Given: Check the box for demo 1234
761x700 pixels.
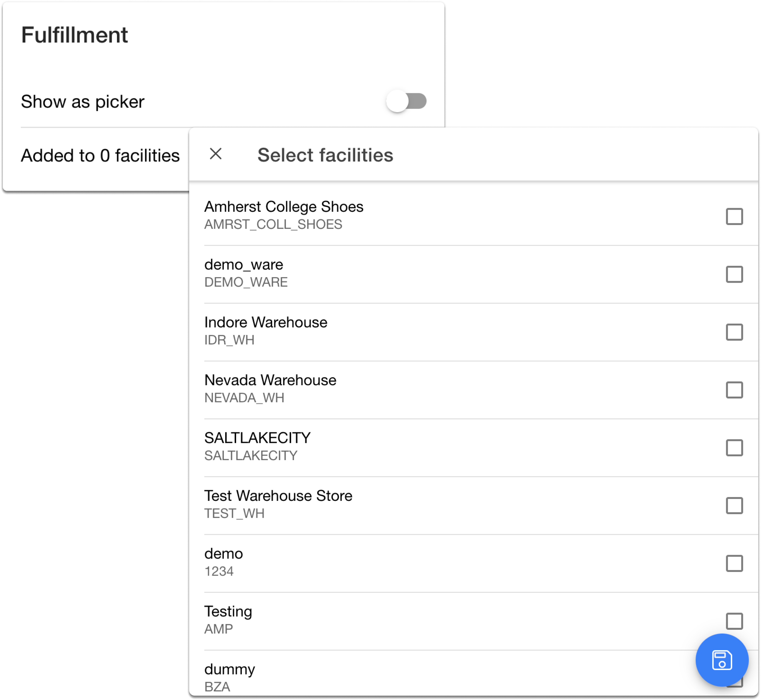Looking at the screenshot, I should click(734, 563).
